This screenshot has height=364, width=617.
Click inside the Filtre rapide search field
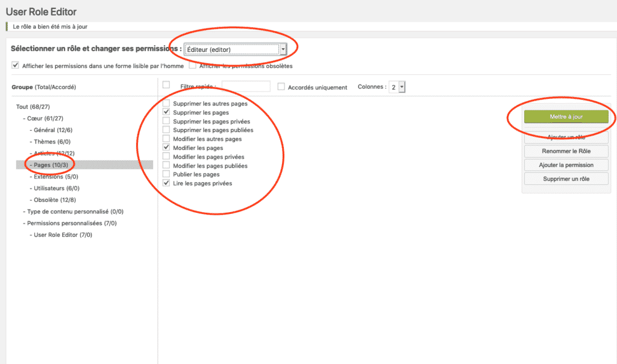pos(248,86)
